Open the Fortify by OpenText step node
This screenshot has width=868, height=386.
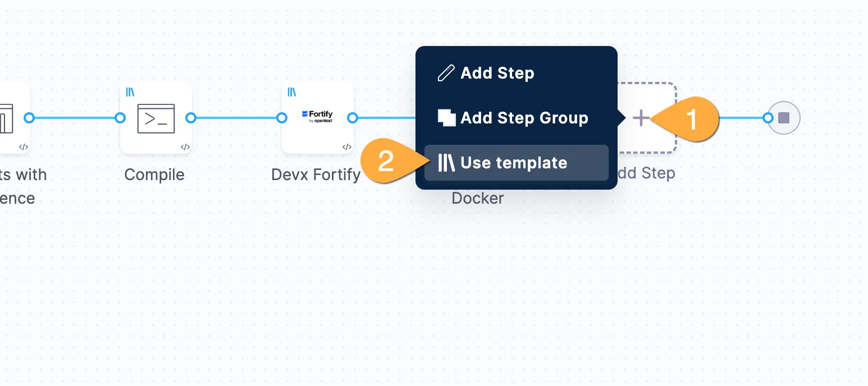coord(317,118)
